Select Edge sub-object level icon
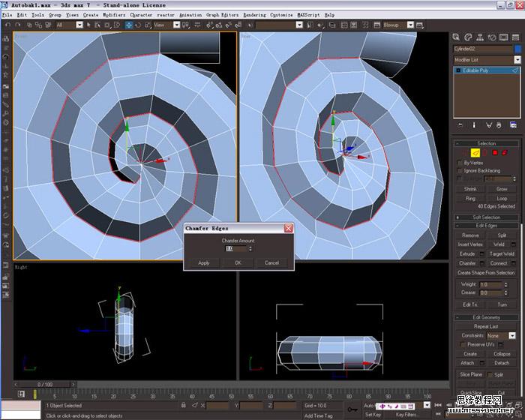Viewport: 525px width, 420px height. pyautogui.click(x=475, y=153)
